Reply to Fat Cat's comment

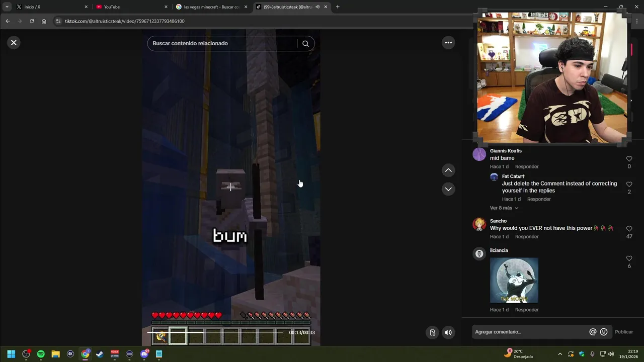(x=539, y=199)
